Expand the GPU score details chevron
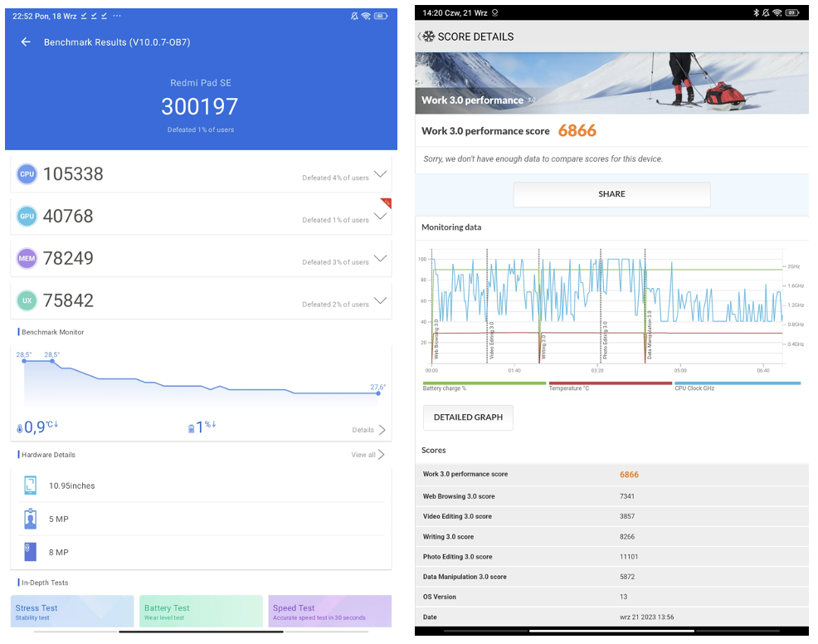 pyautogui.click(x=380, y=216)
